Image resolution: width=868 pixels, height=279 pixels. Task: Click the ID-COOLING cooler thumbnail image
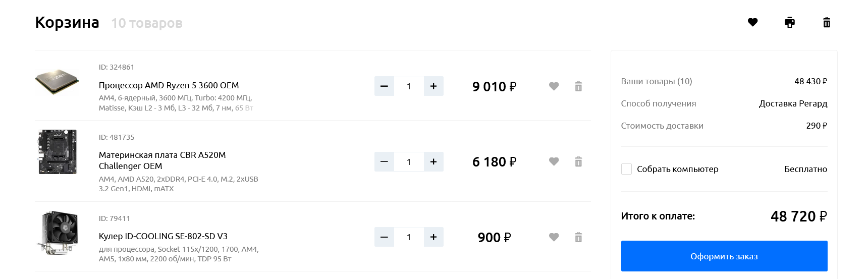(58, 233)
